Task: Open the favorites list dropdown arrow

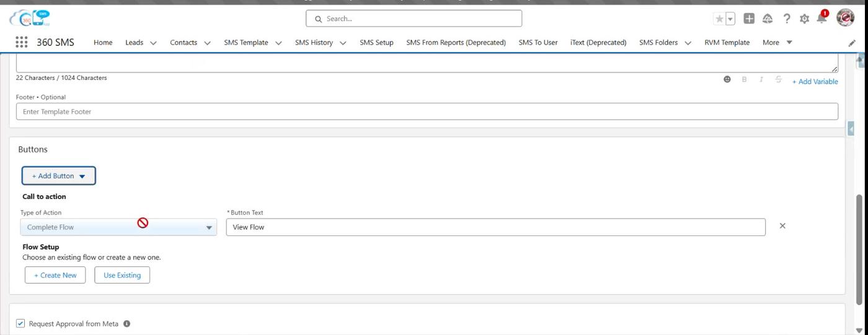Action: (x=730, y=19)
